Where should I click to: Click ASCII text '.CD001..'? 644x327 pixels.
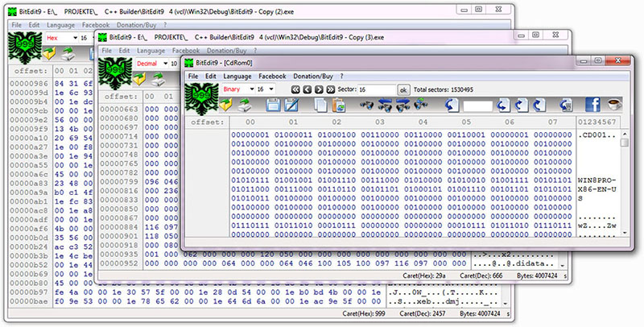pyautogui.click(x=597, y=135)
